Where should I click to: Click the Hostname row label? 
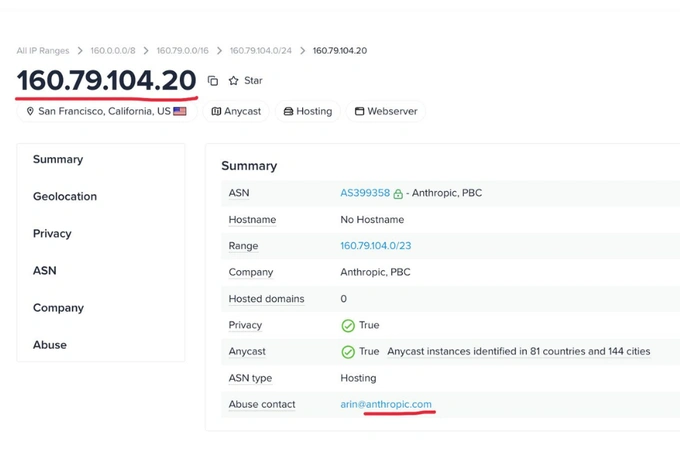pos(252,220)
